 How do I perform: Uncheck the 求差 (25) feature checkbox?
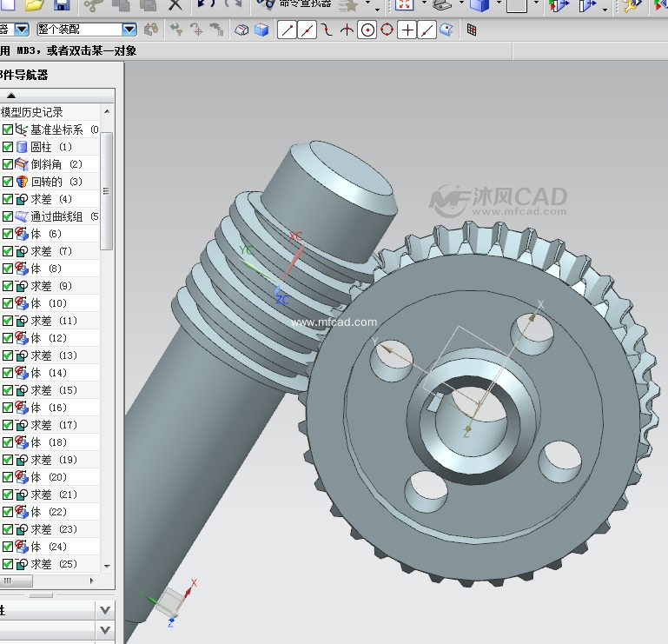(7, 564)
